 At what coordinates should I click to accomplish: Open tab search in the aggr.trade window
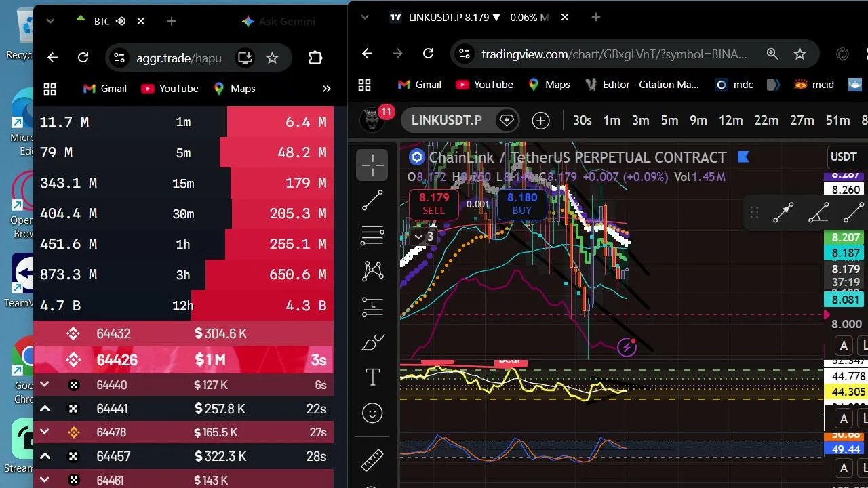[x=50, y=21]
